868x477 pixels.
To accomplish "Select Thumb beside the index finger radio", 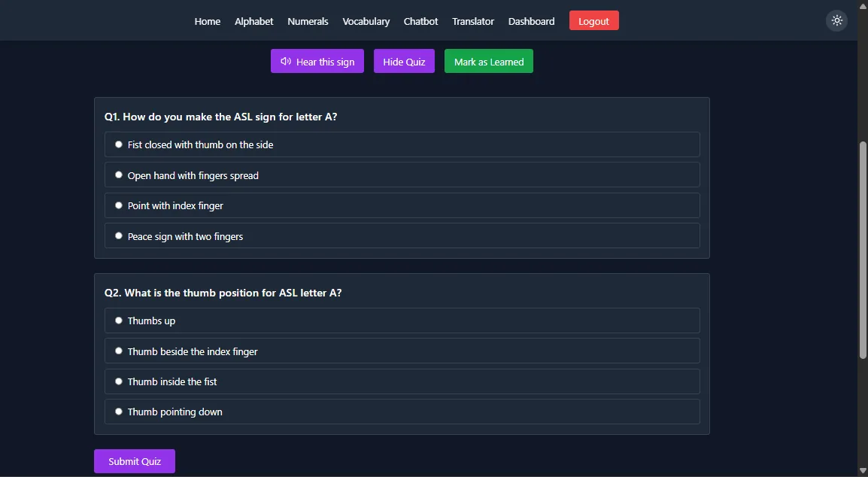I will coord(118,351).
